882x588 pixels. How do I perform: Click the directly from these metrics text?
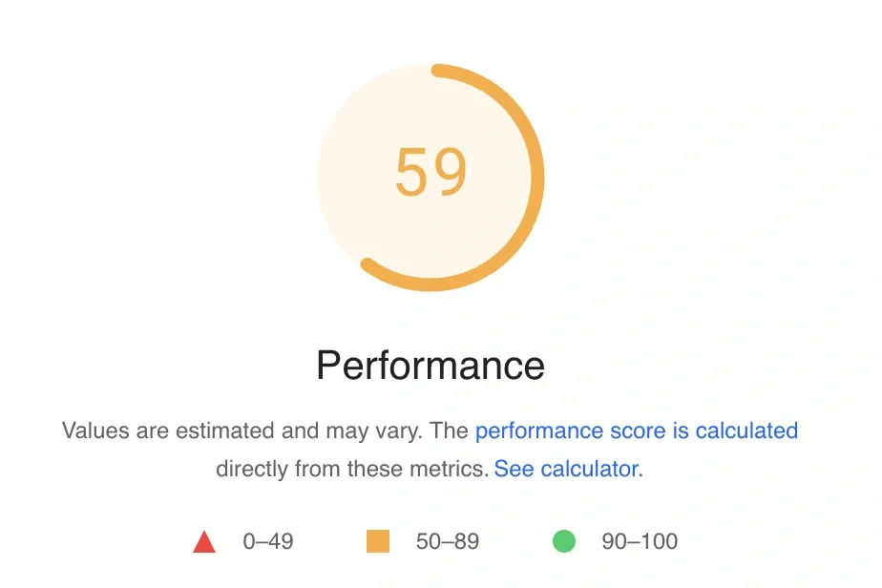352,469
